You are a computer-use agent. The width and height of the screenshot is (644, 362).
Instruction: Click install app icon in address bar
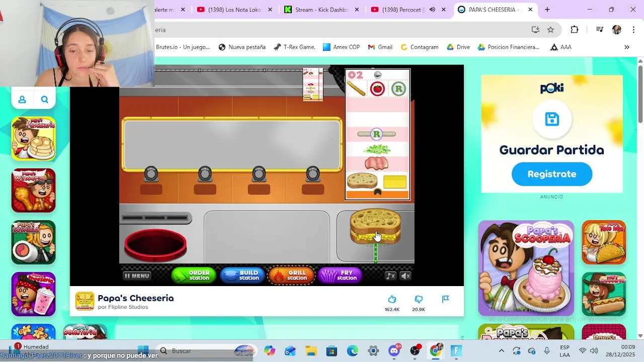535,30
